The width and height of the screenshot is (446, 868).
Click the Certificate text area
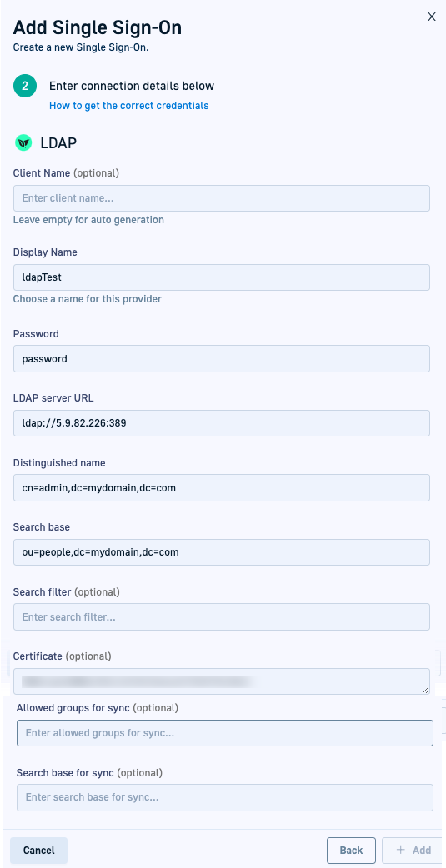click(222, 681)
